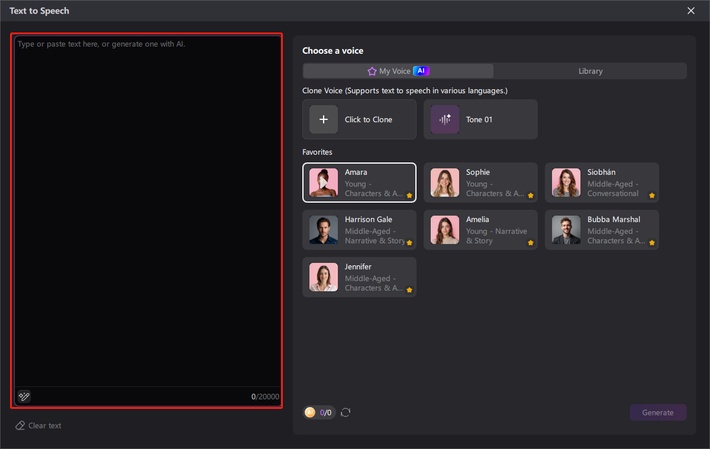Viewport: 710px width, 449px height.
Task: Select the Tone 01 waveform icon
Action: 445,120
